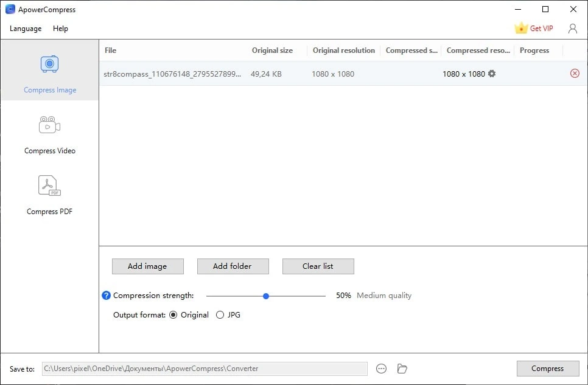Click the Medium quality label
The width and height of the screenshot is (588, 385).
point(384,296)
